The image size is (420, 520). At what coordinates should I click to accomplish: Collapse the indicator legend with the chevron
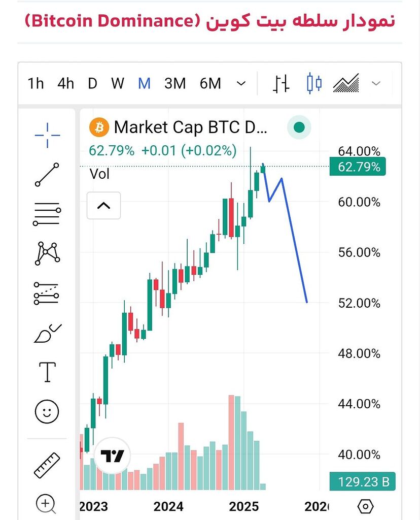103,206
